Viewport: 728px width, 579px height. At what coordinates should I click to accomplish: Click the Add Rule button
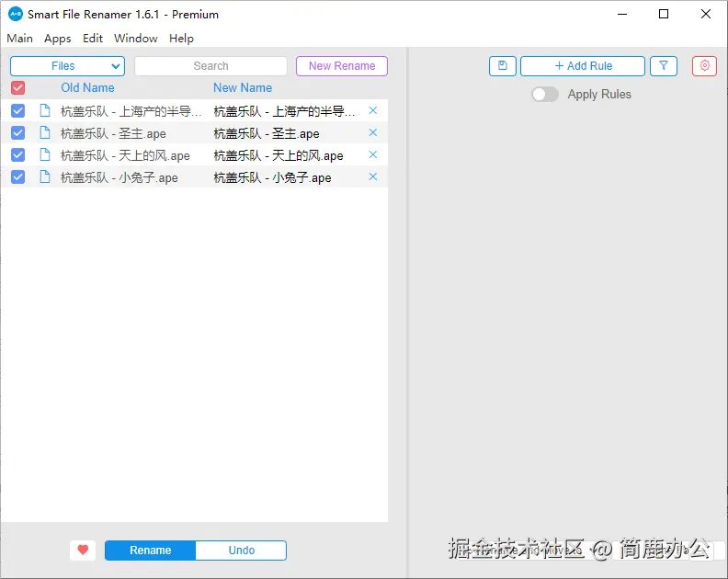coord(583,66)
